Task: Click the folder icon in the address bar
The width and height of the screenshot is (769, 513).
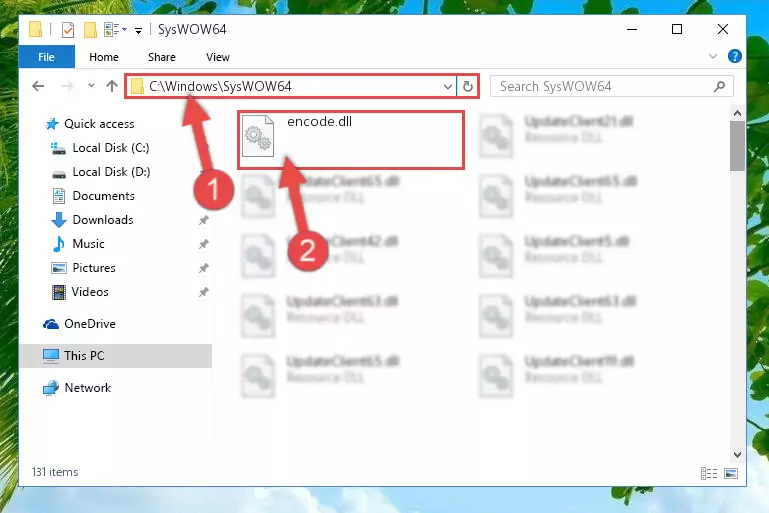Action: point(137,86)
